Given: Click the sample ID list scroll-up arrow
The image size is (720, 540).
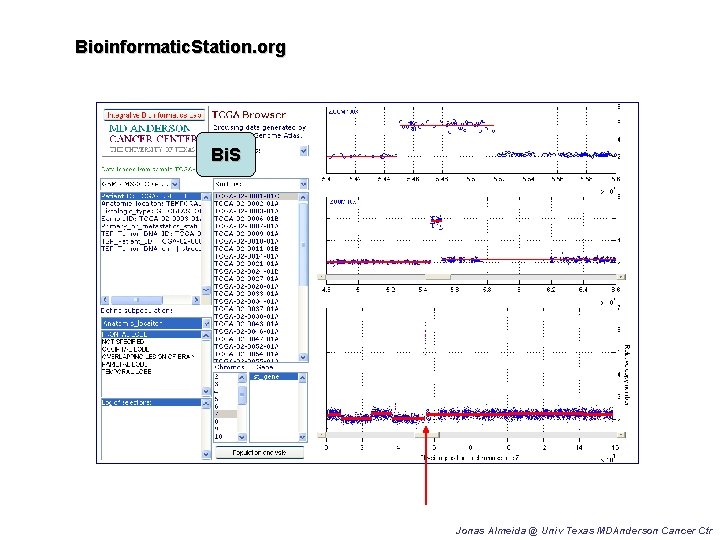Looking at the screenshot, I should [x=303, y=197].
